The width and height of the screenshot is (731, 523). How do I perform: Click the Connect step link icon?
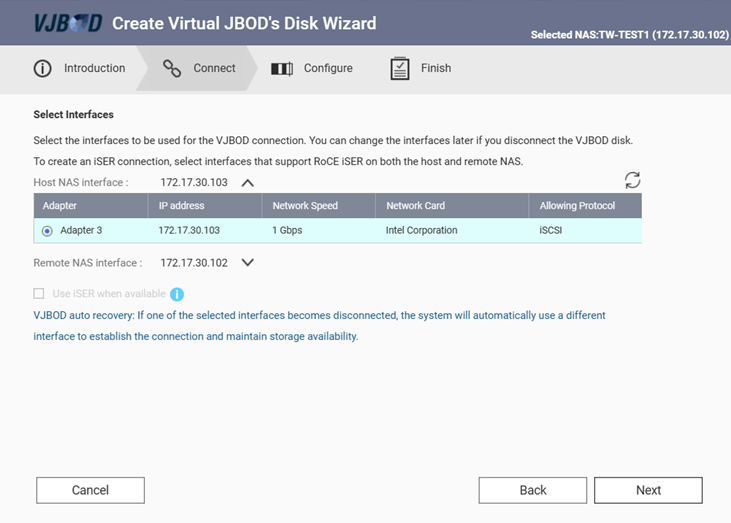pyautogui.click(x=172, y=69)
